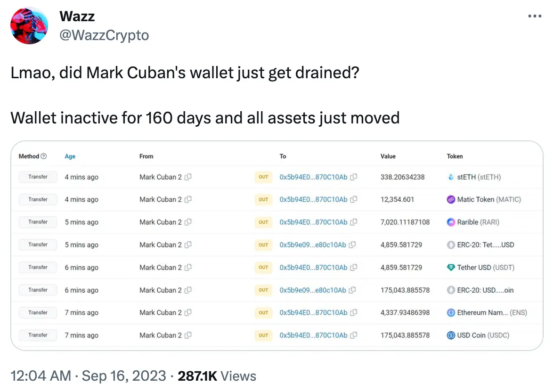Sort transactions by the Age column

tap(70, 156)
